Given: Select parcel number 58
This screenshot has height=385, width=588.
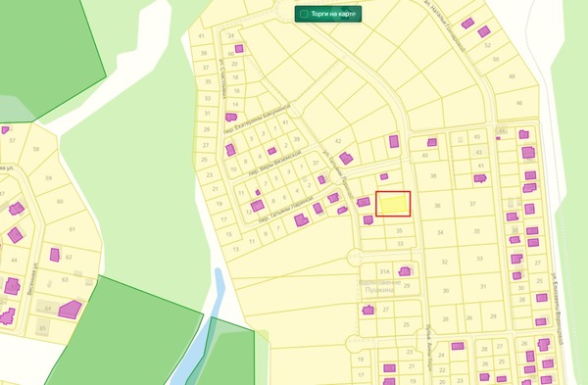Looking at the screenshot, I should click(x=36, y=149).
